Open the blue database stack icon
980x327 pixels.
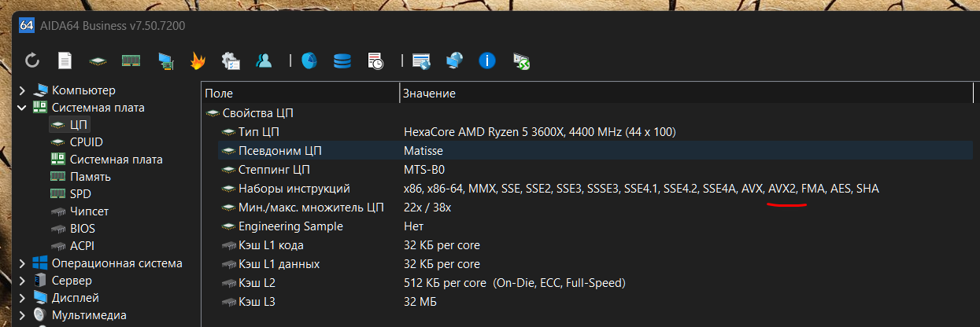[342, 60]
